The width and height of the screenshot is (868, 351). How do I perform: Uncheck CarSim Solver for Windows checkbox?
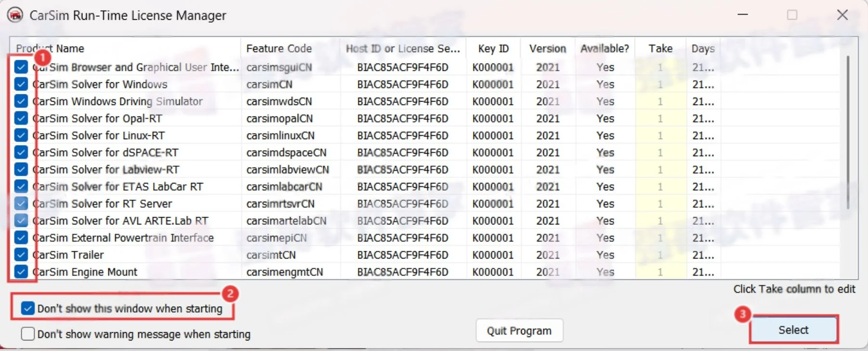[x=21, y=84]
